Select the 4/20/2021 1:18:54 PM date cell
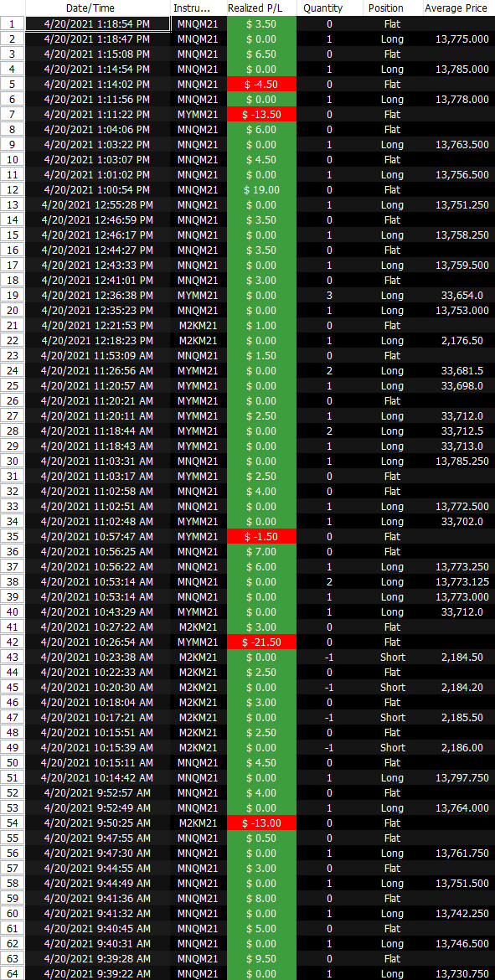The width and height of the screenshot is (495, 980). (x=97, y=24)
